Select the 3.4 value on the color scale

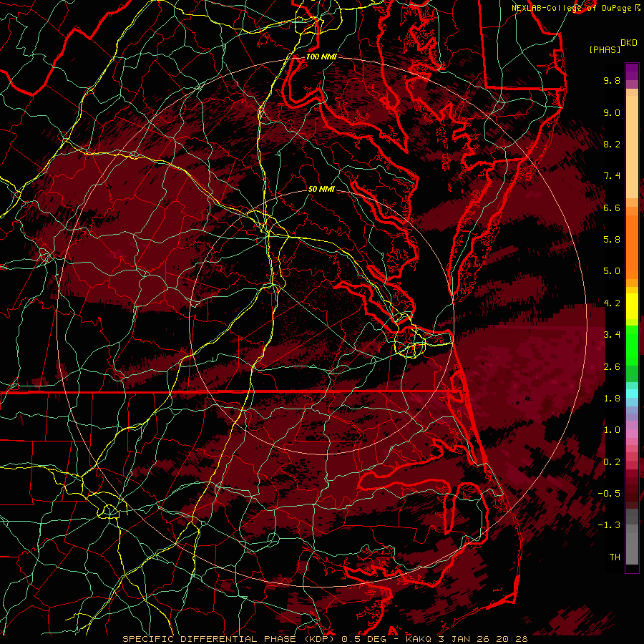pyautogui.click(x=612, y=335)
